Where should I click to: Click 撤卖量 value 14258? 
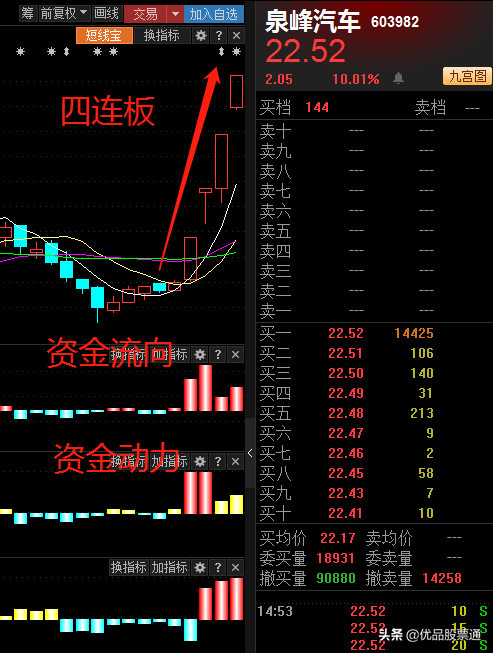pyautogui.click(x=442, y=578)
